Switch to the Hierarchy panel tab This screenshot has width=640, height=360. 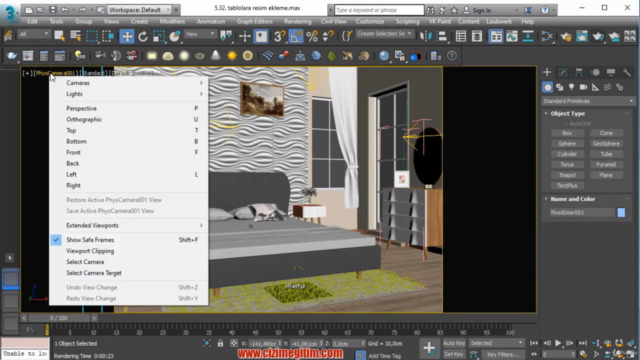click(x=579, y=73)
